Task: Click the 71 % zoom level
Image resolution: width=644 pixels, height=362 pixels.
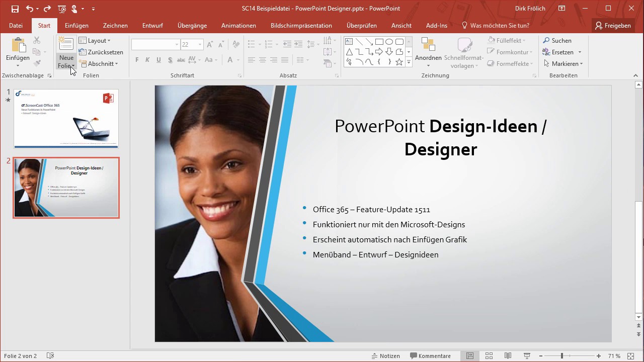Action: tap(614, 356)
